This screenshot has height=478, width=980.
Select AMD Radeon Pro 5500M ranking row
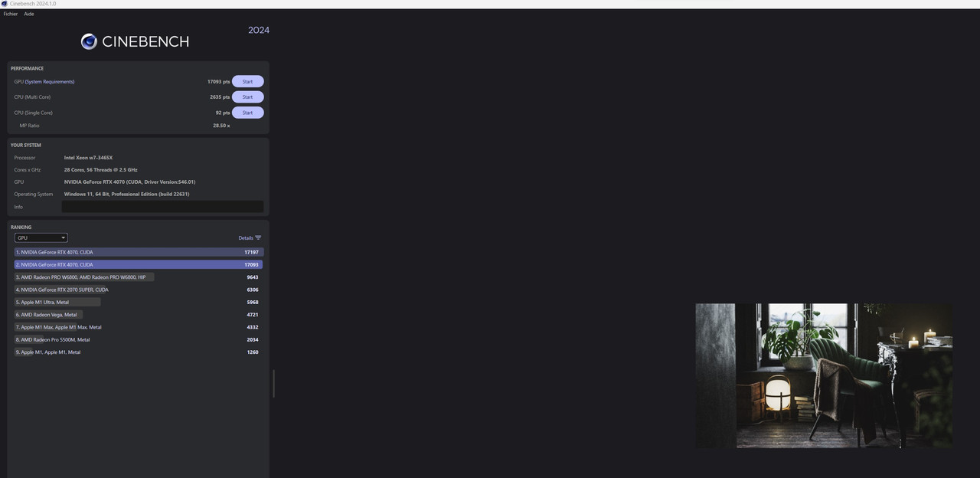point(139,339)
